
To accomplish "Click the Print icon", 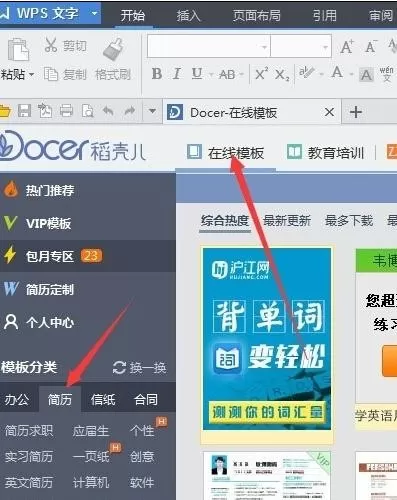I will click(66, 110).
